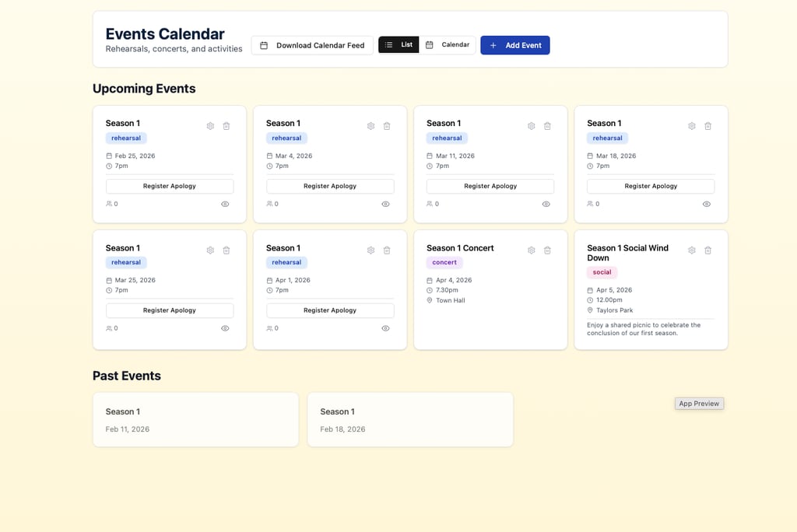Open settings for Season 1 Concert

[x=532, y=250]
